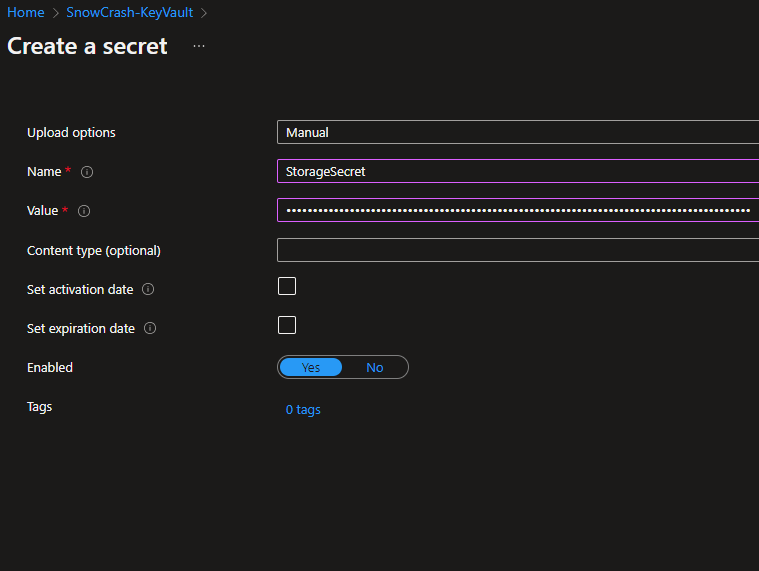Click the Content type (optional) input
The height and width of the screenshot is (571, 759).
click(x=517, y=250)
